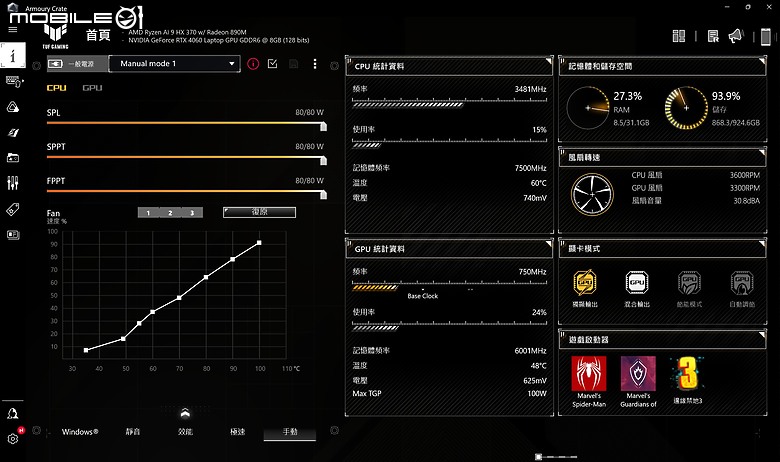This screenshot has height=462, width=780.
Task: Save the profile with the disk icon
Action: click(293, 64)
